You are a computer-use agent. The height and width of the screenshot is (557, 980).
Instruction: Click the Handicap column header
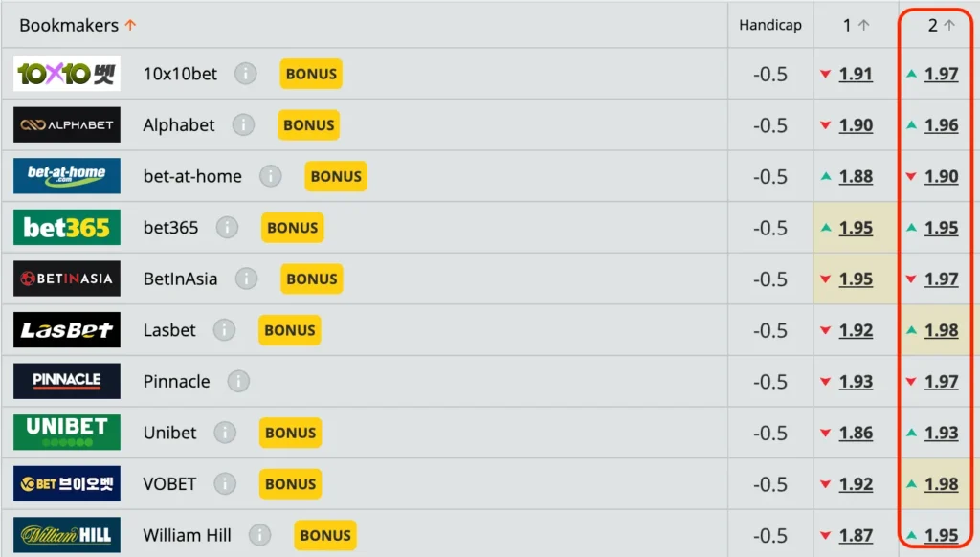(770, 26)
